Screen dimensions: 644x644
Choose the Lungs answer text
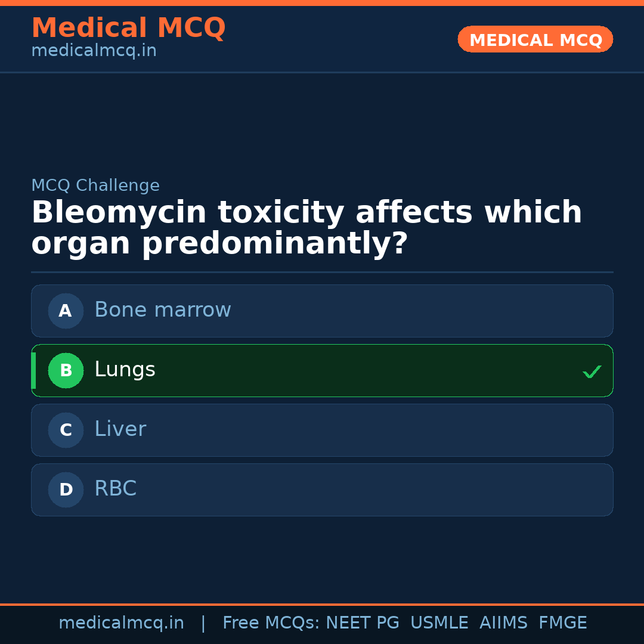pyautogui.click(x=125, y=370)
